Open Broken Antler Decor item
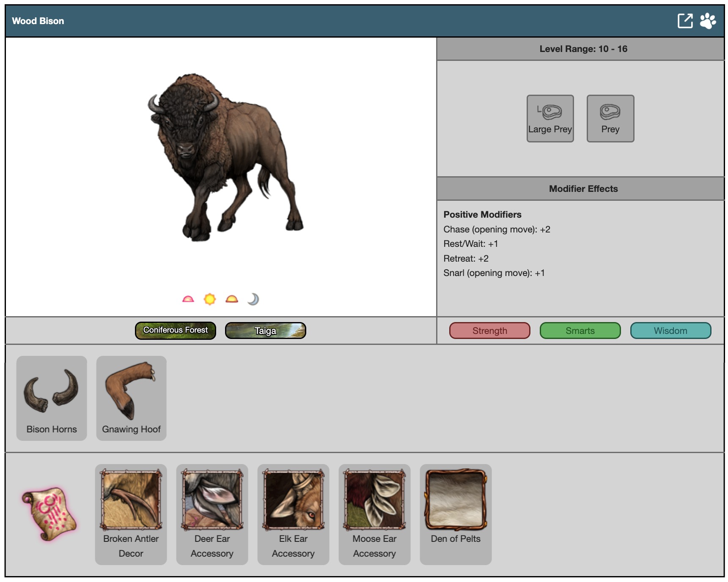This screenshot has height=582, width=728. pyautogui.click(x=131, y=514)
